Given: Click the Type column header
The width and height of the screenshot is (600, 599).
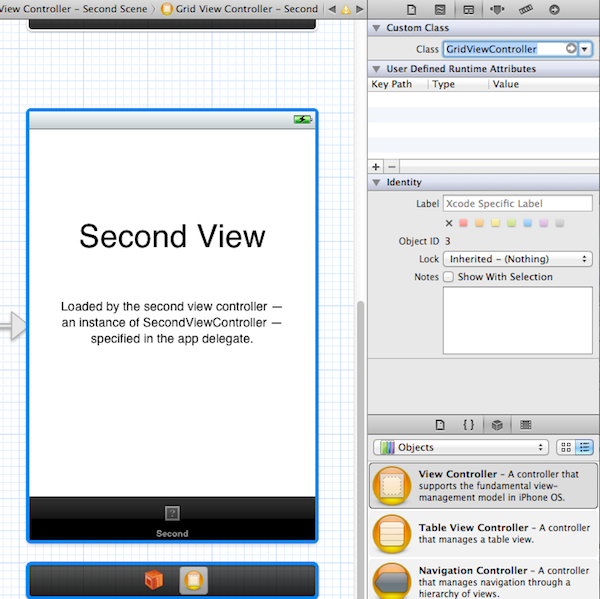Looking at the screenshot, I should pos(443,84).
